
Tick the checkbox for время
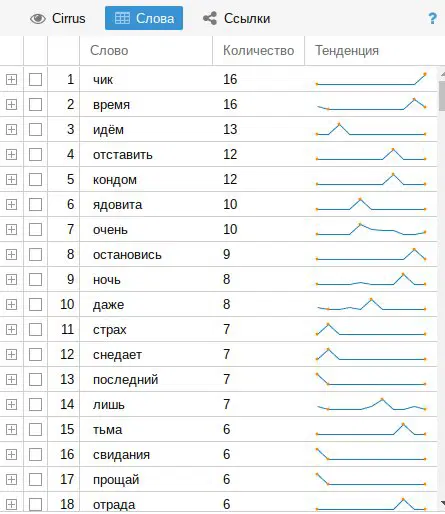(35, 104)
